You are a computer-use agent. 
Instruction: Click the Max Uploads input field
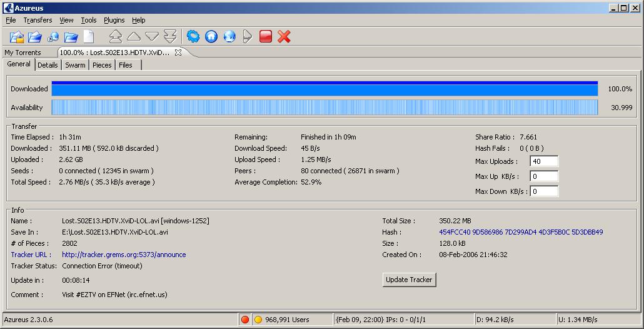pyautogui.click(x=544, y=161)
